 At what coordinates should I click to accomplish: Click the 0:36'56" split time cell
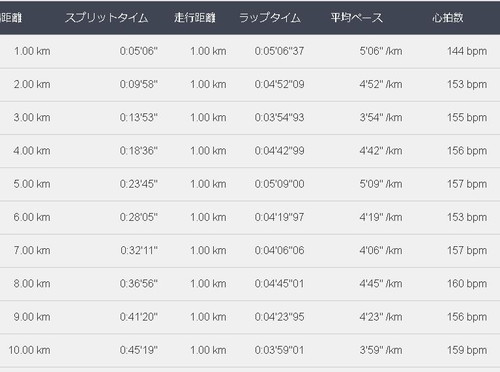click(139, 284)
